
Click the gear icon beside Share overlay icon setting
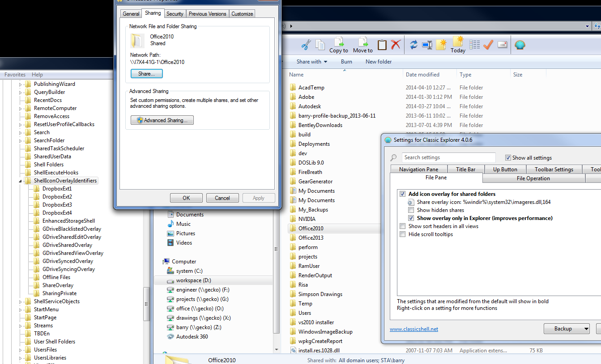point(411,202)
